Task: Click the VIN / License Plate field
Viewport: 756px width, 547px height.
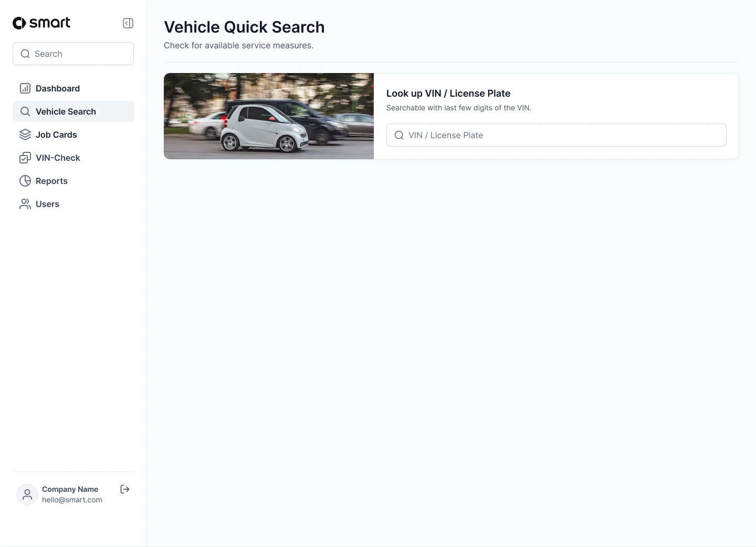Action: click(556, 135)
